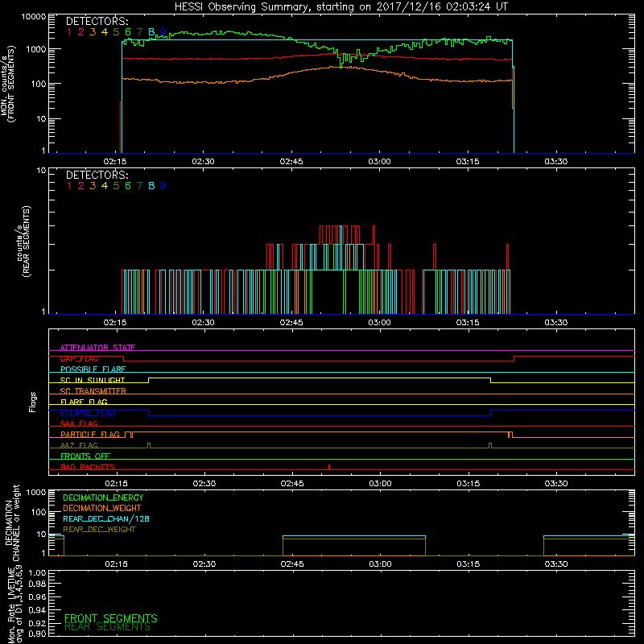Click red detector "1" in the front segments legend
This screenshot has width=644, height=644.
tap(69, 32)
